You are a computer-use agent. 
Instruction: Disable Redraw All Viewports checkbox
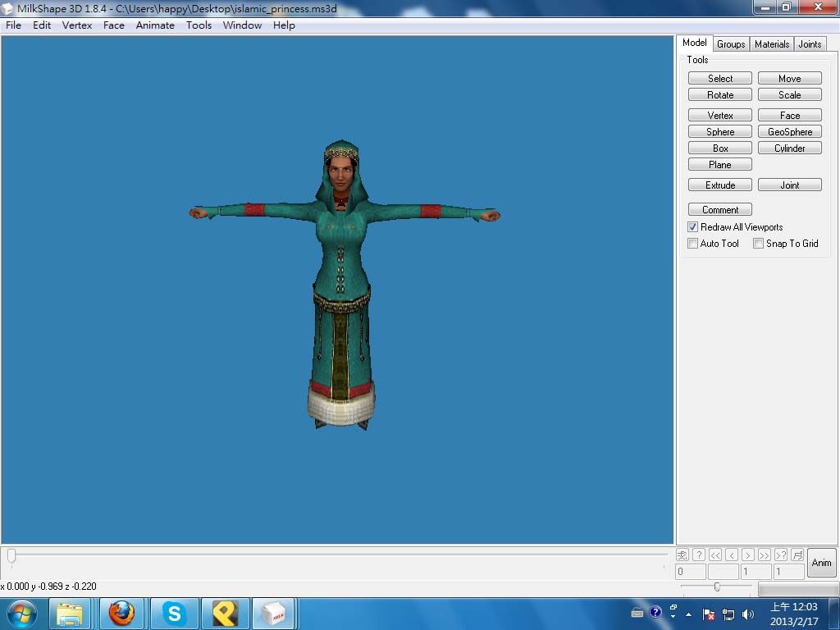click(693, 227)
